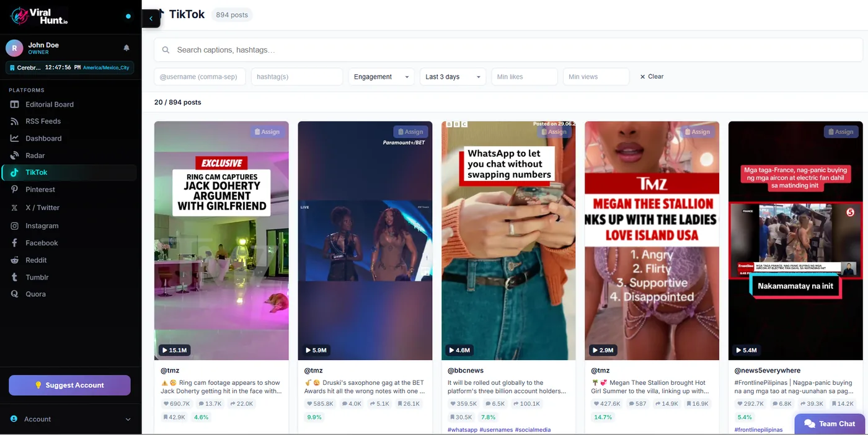The image size is (868, 435).
Task: Click the 690.7K likes count
Action: 177,403
